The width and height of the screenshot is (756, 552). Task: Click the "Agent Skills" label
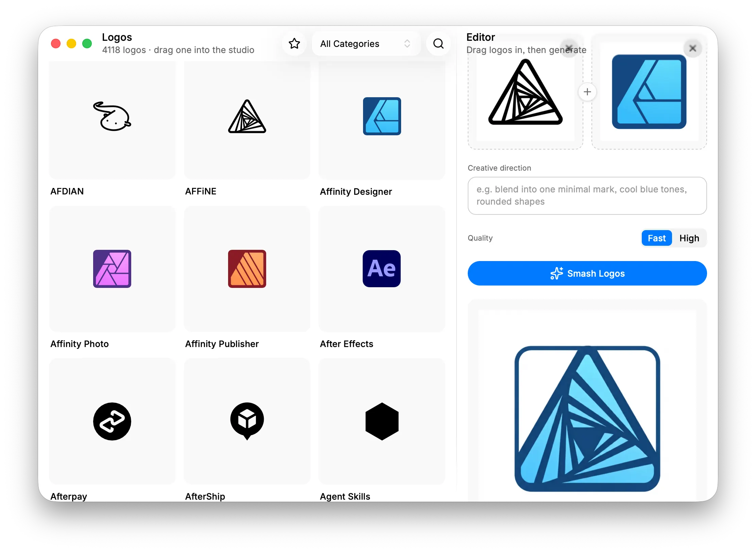[x=345, y=497]
